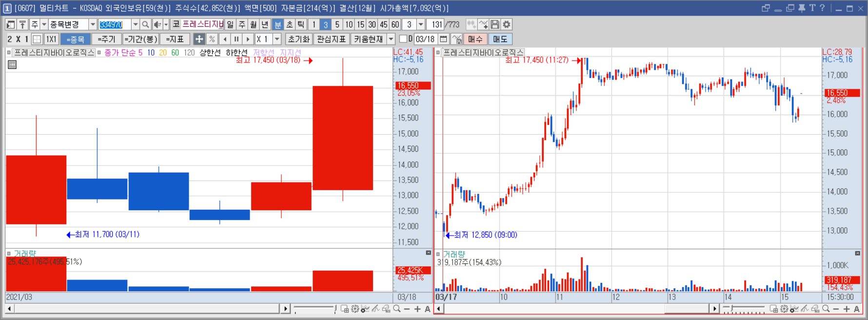
Task: Select the =주기 tab
Action: 106,39
